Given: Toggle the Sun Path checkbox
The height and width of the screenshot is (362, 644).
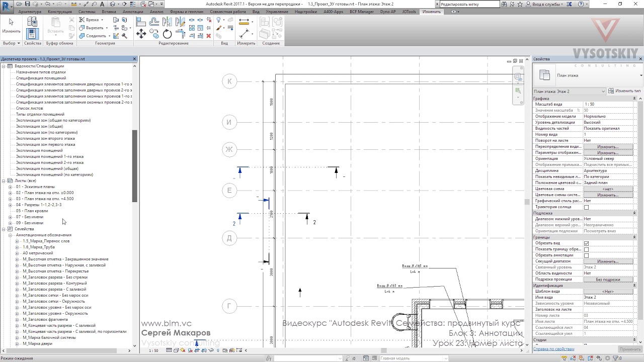Looking at the screenshot, I should [586, 207].
